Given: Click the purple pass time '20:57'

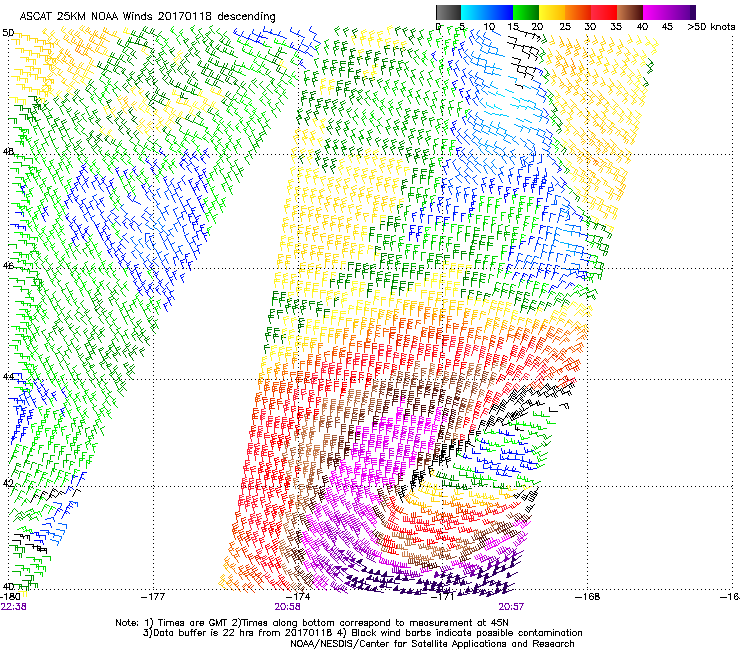Looking at the screenshot, I should (511, 607).
